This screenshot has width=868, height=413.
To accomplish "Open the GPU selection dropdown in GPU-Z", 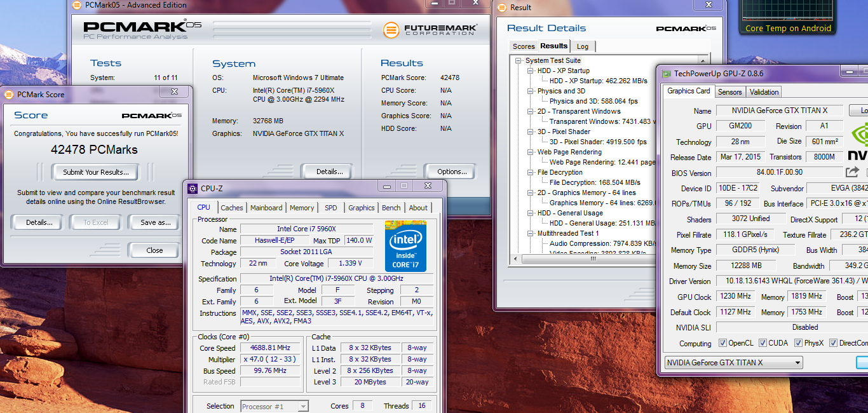I will pos(733,363).
